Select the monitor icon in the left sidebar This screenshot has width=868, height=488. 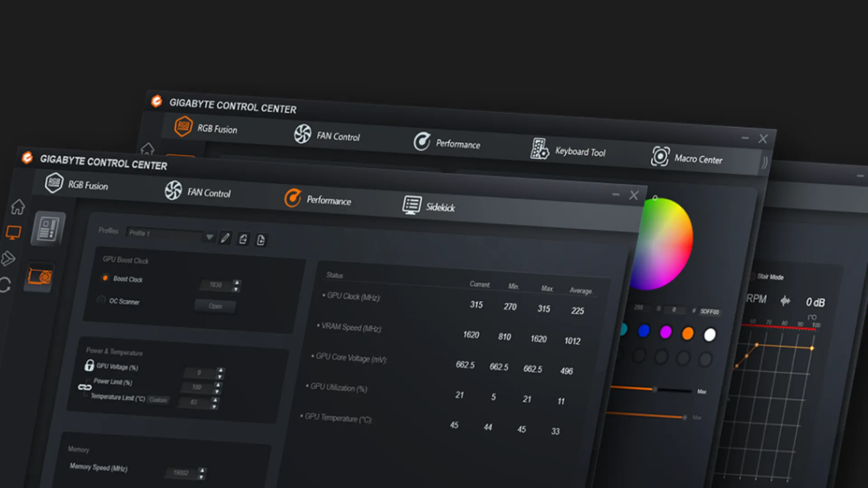13,233
